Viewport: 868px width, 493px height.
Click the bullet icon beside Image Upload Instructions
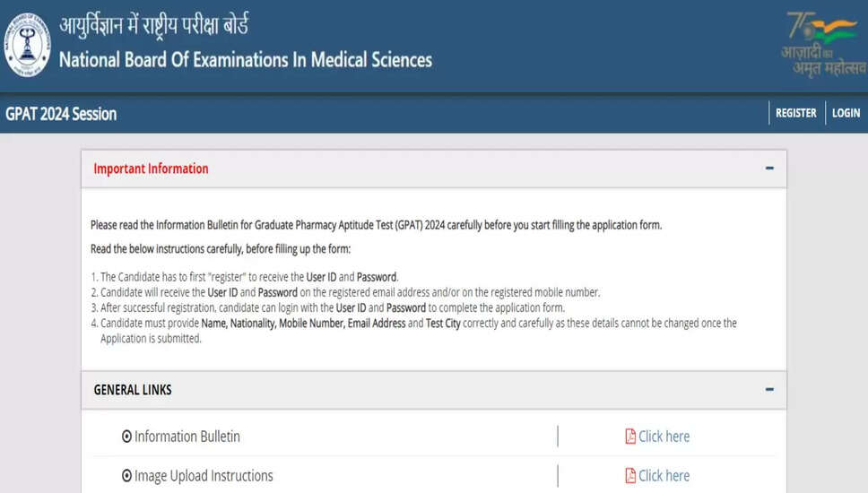126,476
